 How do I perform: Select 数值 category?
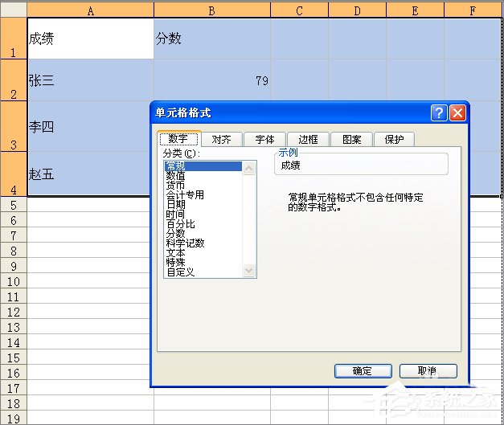pos(203,176)
